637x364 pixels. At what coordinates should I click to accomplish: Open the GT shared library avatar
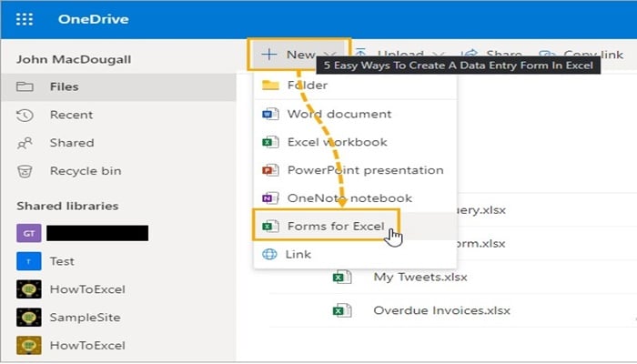point(29,233)
